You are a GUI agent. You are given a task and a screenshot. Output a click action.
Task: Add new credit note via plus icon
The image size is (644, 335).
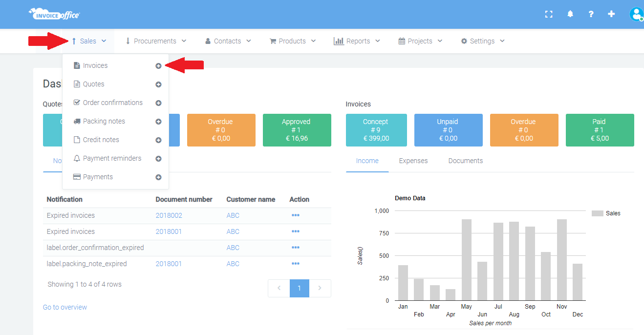(x=158, y=140)
